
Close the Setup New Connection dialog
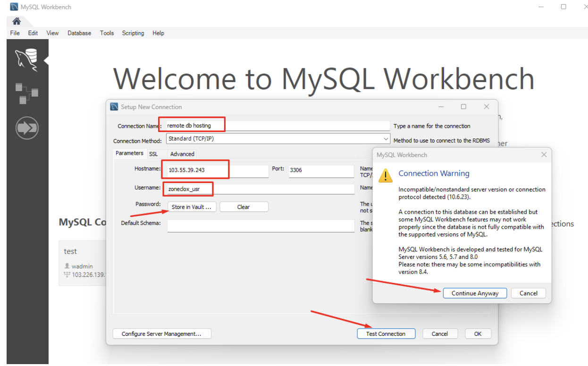487,107
